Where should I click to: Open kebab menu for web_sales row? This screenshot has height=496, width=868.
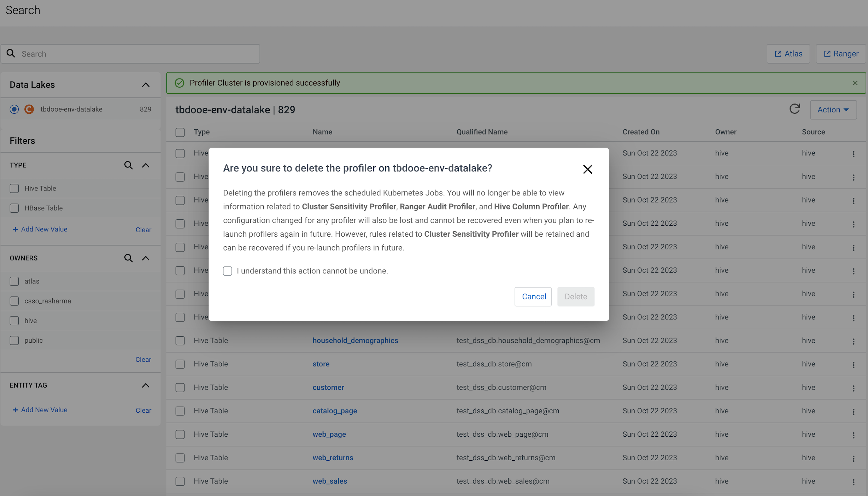(x=853, y=482)
